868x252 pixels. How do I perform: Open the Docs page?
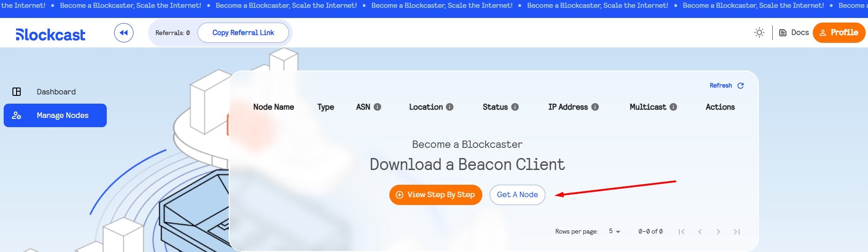794,33
